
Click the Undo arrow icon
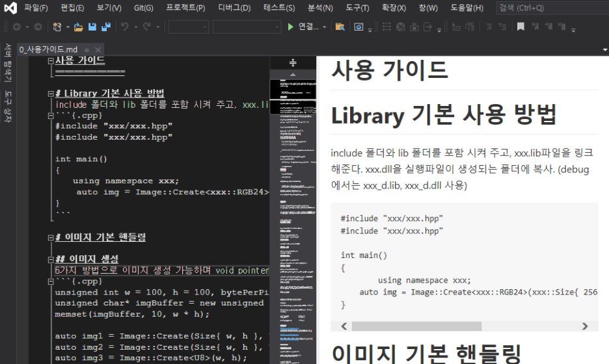(125, 27)
